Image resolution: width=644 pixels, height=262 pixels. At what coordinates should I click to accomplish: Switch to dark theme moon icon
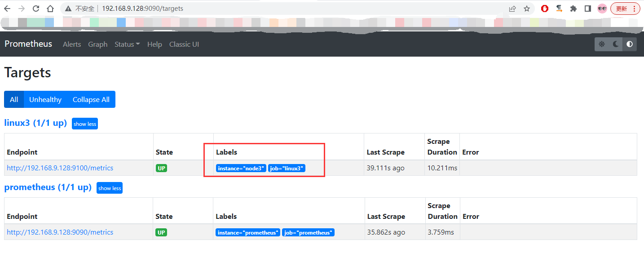click(x=616, y=44)
